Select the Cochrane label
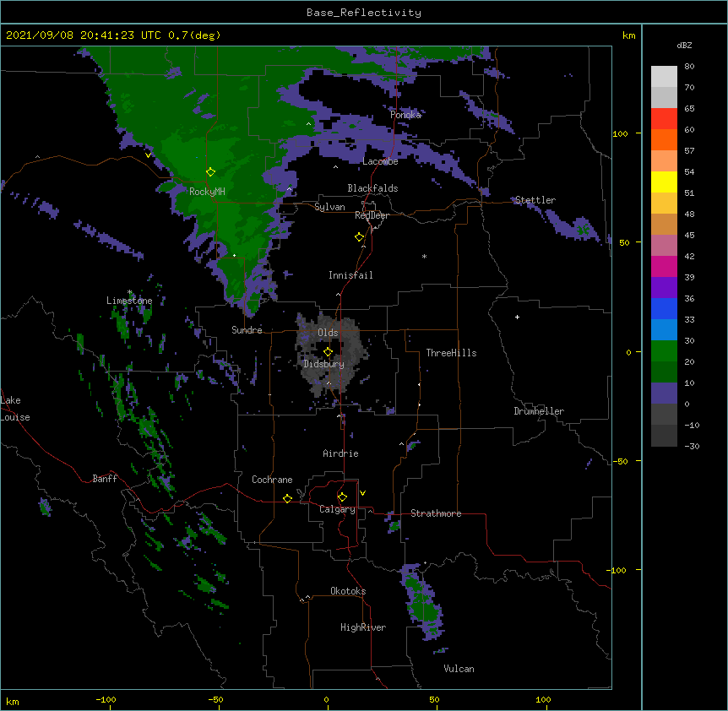The height and width of the screenshot is (711, 728). 272,480
